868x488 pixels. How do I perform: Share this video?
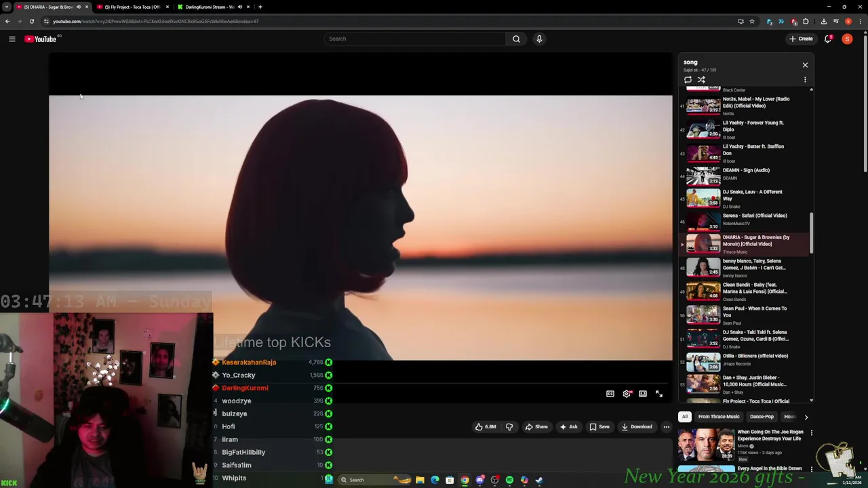536,427
